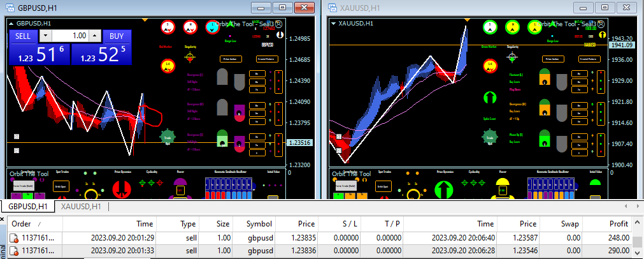Click large green up-arrow icon in XAUUSD chart

[490, 98]
